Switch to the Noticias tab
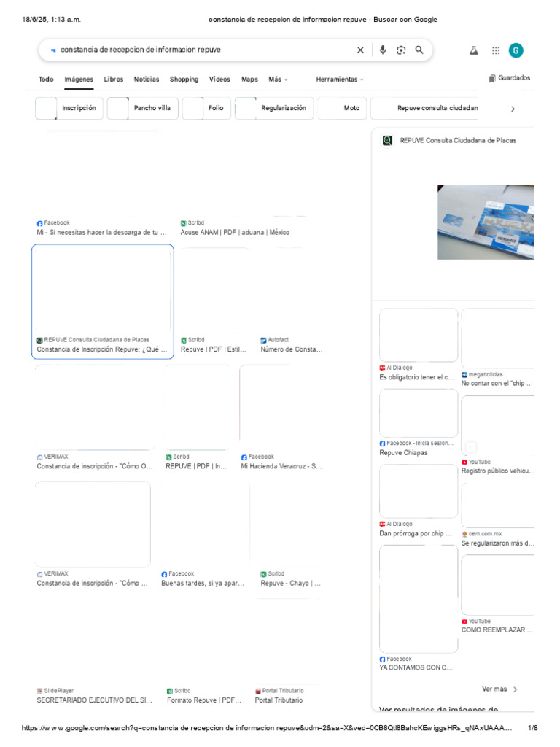 146,80
